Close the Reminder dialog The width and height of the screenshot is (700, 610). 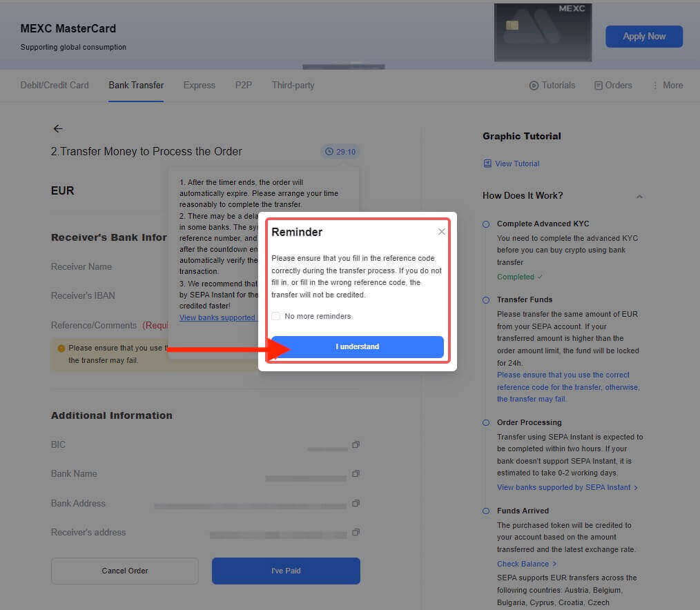click(x=442, y=232)
